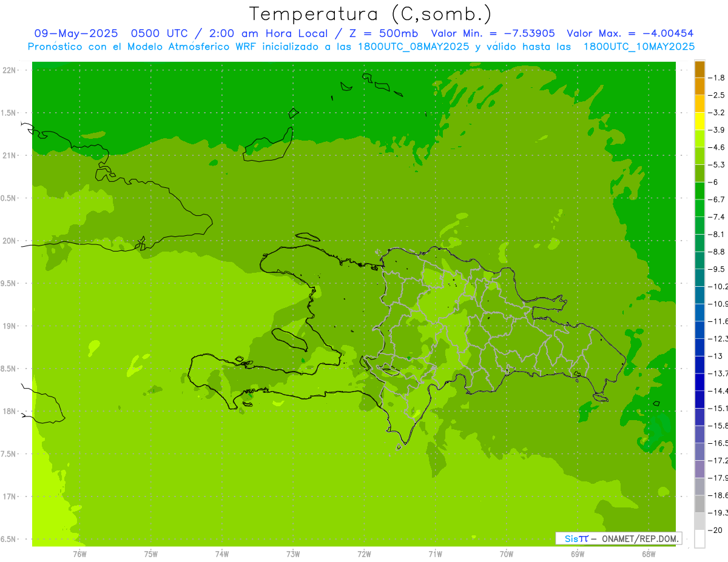The height and width of the screenshot is (562, 728).
Task: Click the -7.4 legend value
Action: point(716,216)
